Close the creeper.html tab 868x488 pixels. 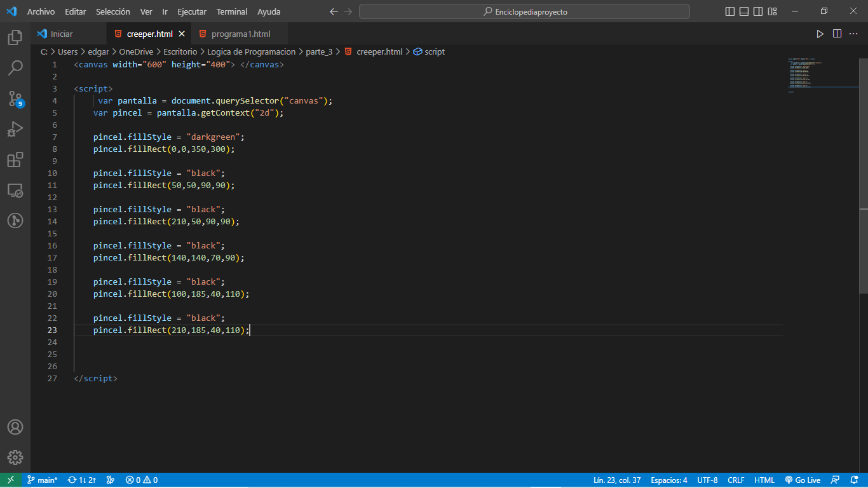coord(182,34)
